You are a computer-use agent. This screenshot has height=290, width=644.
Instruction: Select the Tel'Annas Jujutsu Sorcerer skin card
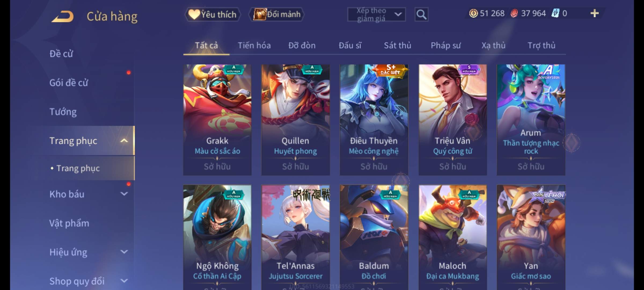[295, 237]
